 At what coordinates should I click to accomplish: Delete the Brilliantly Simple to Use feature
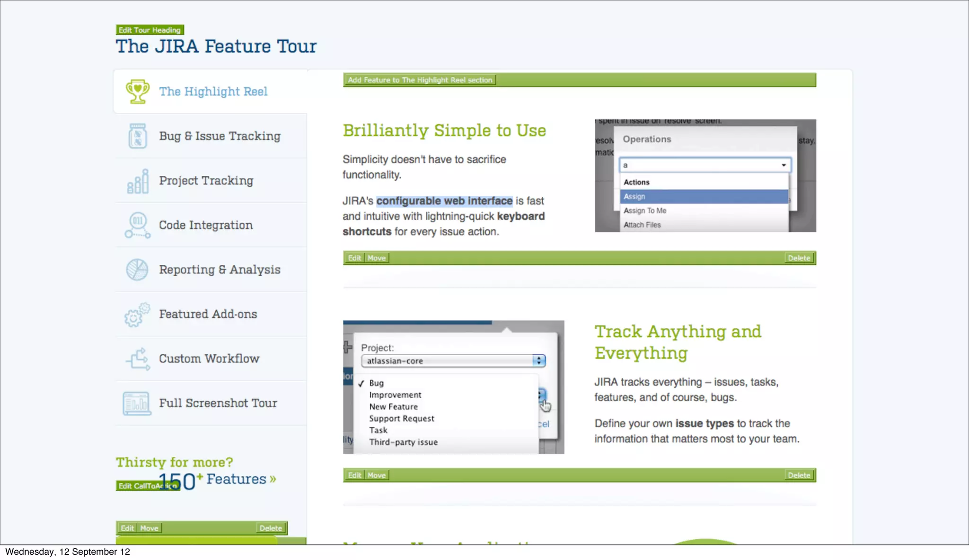tap(799, 258)
